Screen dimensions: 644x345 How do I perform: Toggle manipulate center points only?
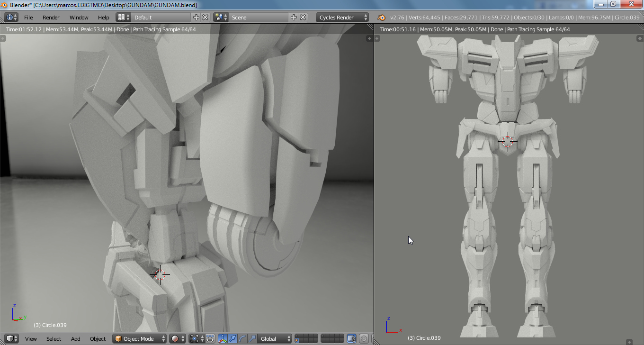[x=210, y=339]
